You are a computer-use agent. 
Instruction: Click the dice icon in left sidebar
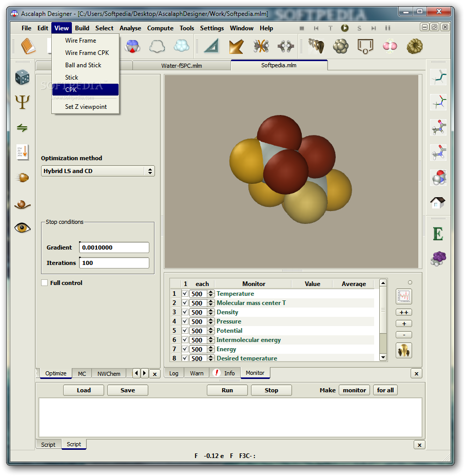pyautogui.click(x=22, y=77)
